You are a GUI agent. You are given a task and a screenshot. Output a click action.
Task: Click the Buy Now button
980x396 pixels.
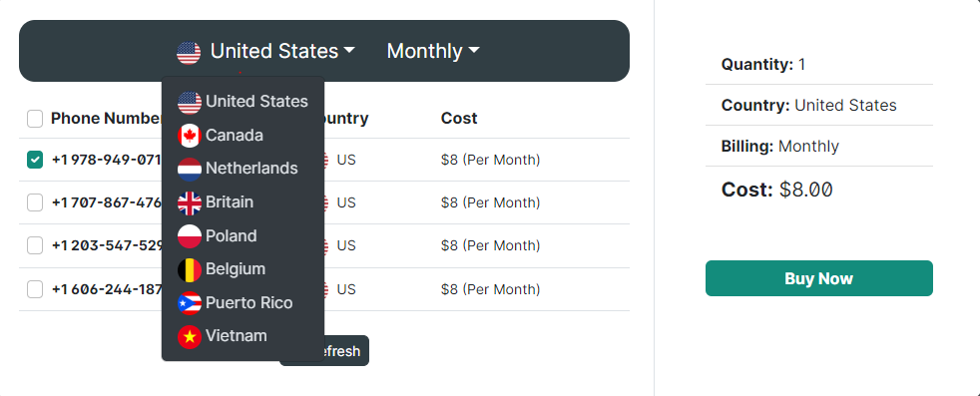coord(818,278)
